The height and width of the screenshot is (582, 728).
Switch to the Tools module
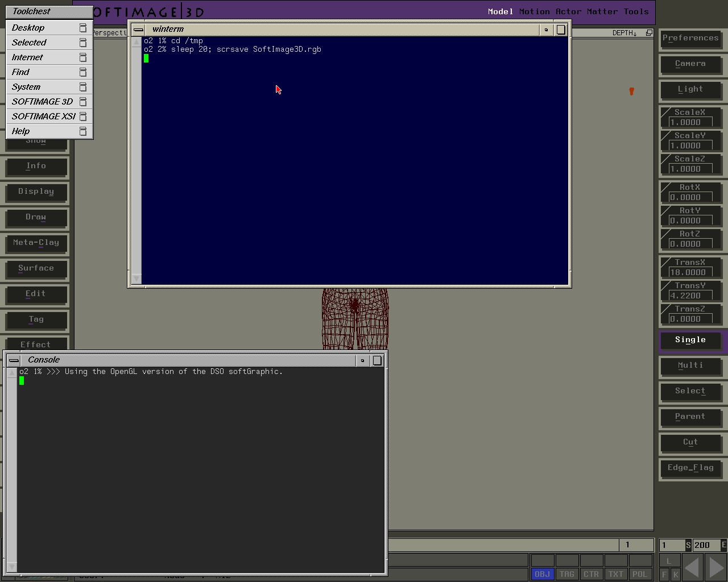click(636, 11)
